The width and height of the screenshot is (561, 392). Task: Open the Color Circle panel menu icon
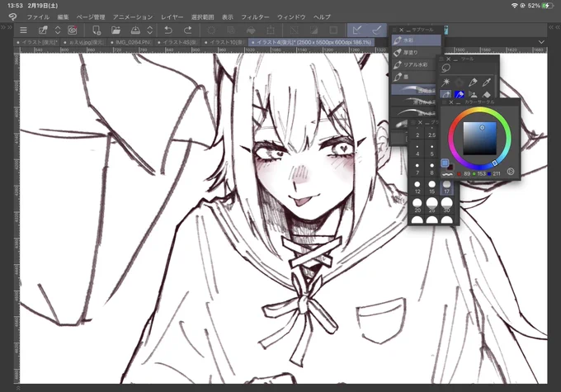click(x=445, y=102)
